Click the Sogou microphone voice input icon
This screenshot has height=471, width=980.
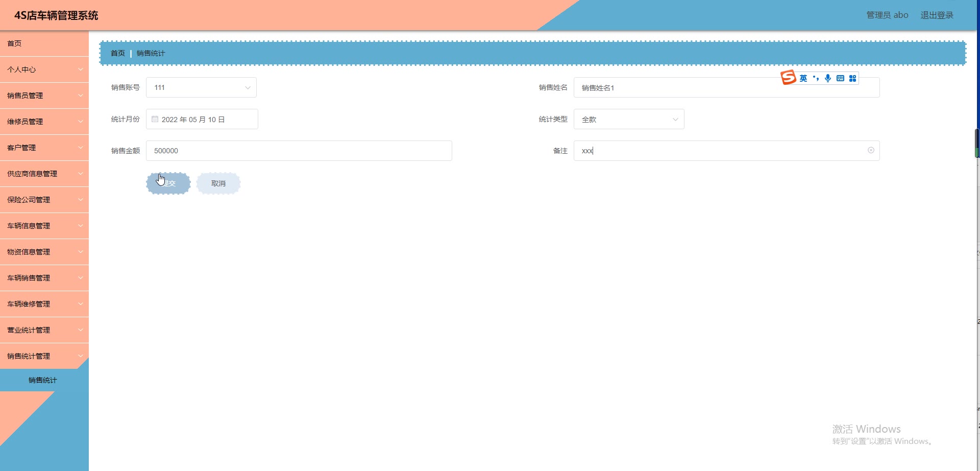828,78
